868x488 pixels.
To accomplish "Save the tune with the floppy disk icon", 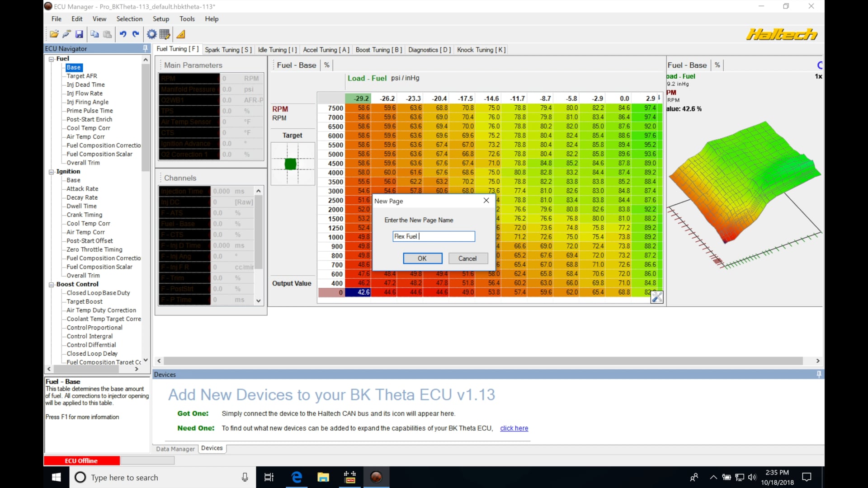I will [x=79, y=34].
